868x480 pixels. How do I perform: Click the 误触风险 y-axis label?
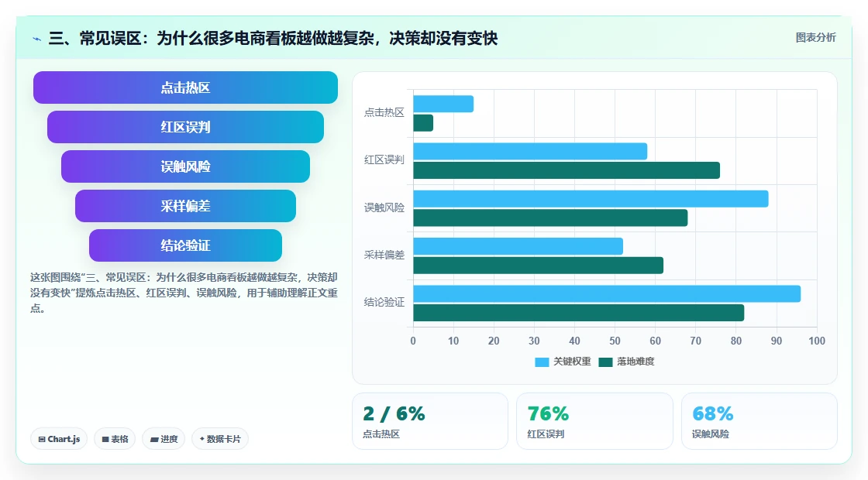384,208
